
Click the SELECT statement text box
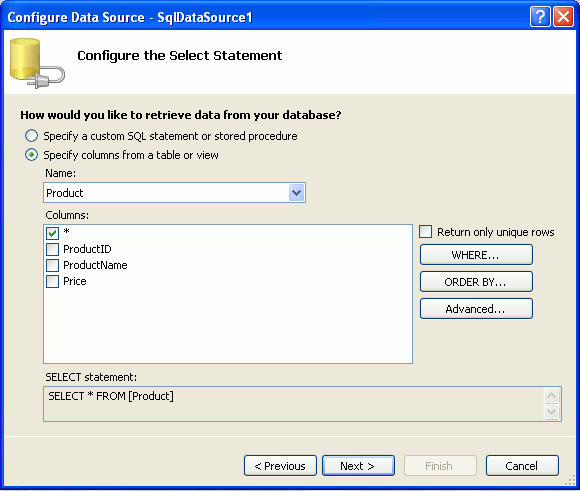click(294, 404)
